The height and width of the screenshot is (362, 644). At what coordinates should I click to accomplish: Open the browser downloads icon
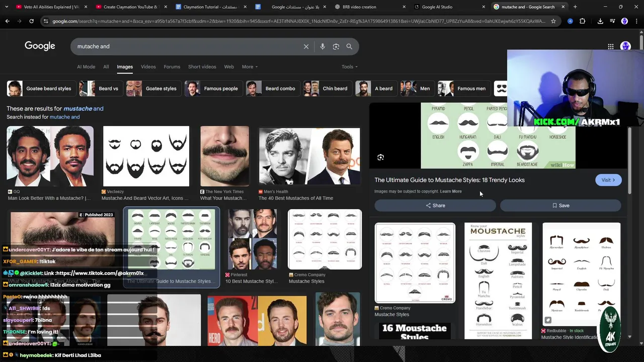[600, 21]
